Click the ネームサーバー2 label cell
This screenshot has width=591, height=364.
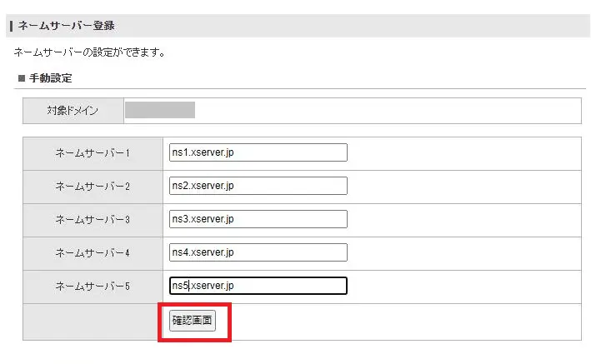point(93,187)
